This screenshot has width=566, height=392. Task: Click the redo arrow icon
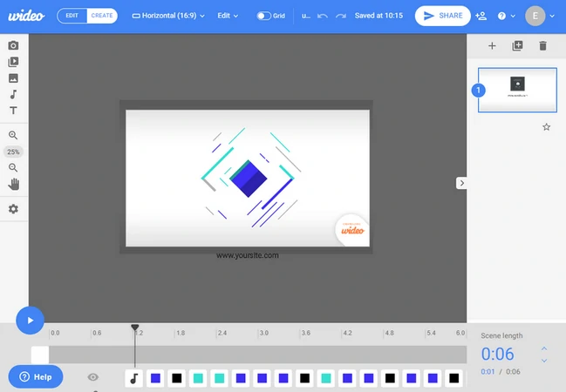click(x=341, y=16)
